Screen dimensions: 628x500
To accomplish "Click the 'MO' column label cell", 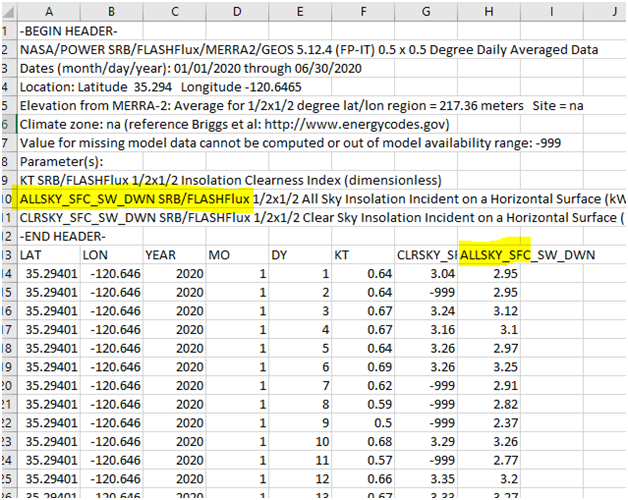I will (237, 255).
